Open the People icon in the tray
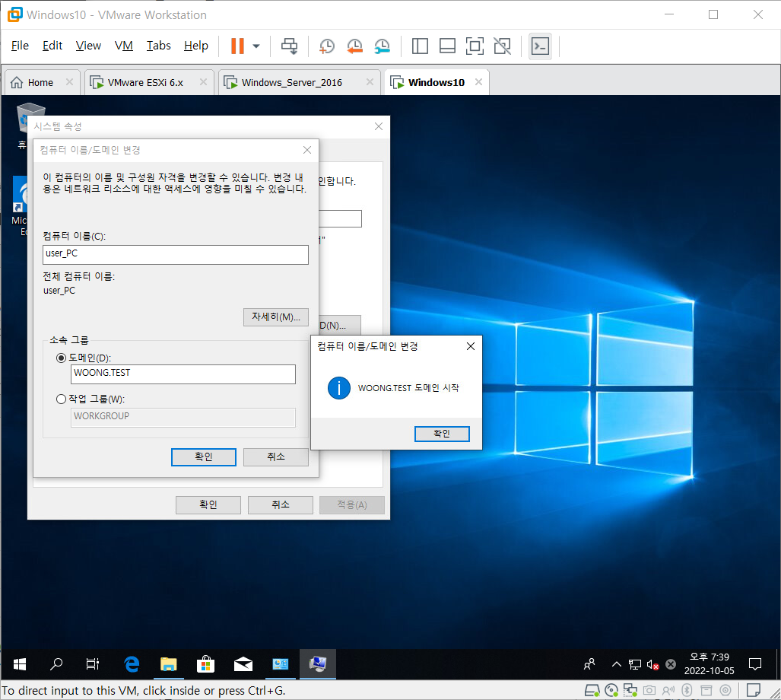The height and width of the screenshot is (700, 781). pos(589,664)
